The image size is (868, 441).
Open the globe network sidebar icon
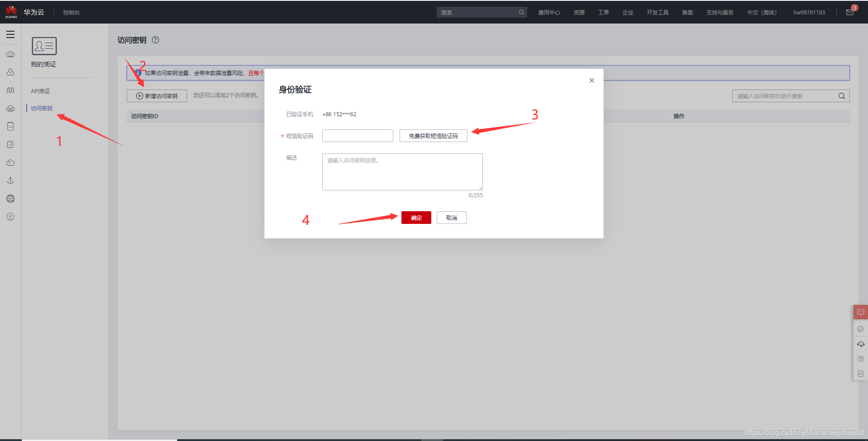(10, 199)
